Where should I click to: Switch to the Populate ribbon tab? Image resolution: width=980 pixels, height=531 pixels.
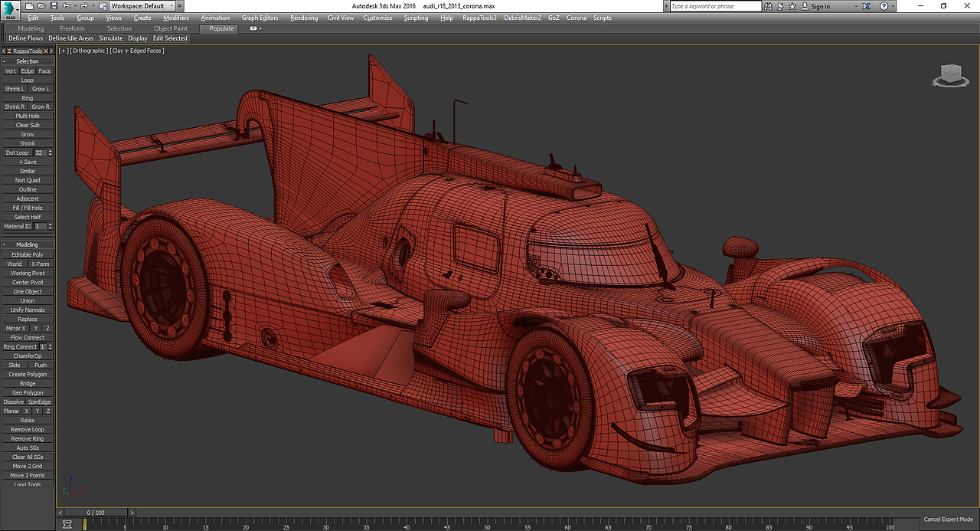(219, 28)
